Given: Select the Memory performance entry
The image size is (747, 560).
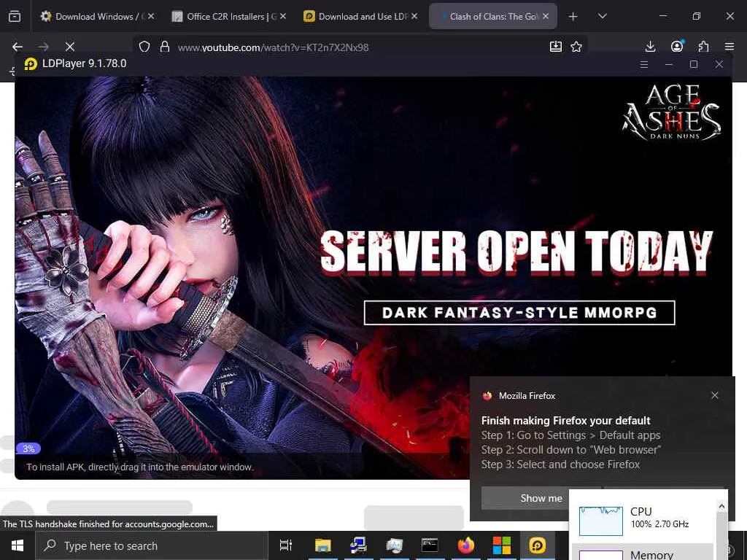Looking at the screenshot, I should point(643,553).
